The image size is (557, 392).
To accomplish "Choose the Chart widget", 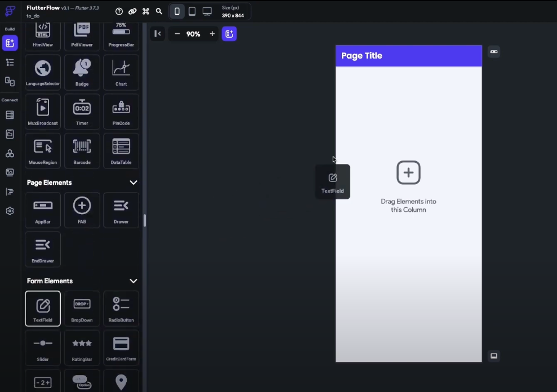I will click(x=121, y=72).
